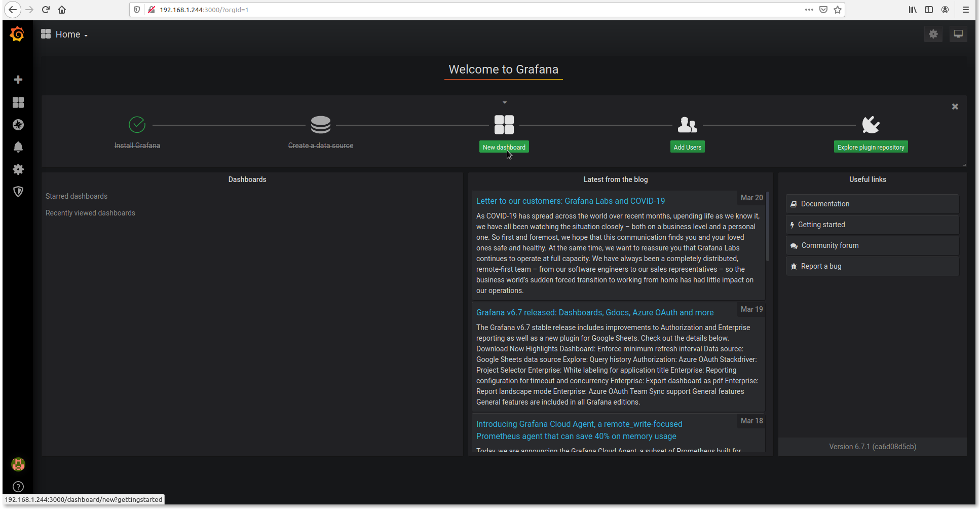Screen dimensions: 980x509
Task: Click the four-squares New dashboard step icon
Action: pyautogui.click(x=504, y=125)
